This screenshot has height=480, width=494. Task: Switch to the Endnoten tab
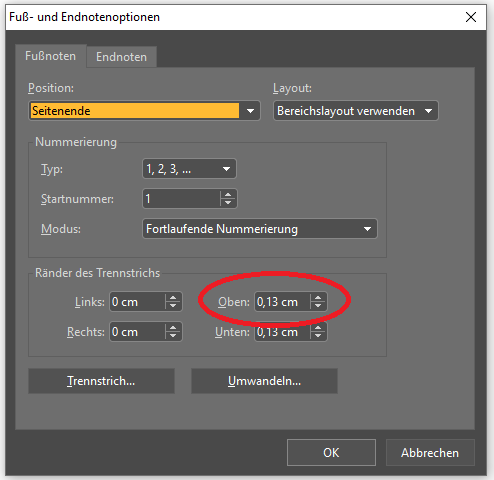[x=121, y=57]
